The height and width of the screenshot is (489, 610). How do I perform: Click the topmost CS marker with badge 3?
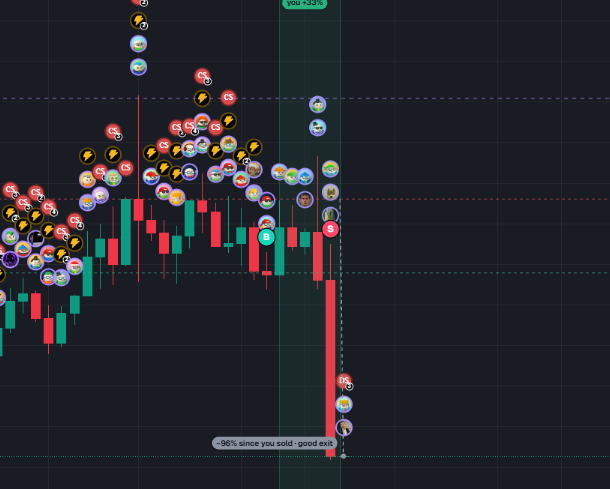click(202, 76)
